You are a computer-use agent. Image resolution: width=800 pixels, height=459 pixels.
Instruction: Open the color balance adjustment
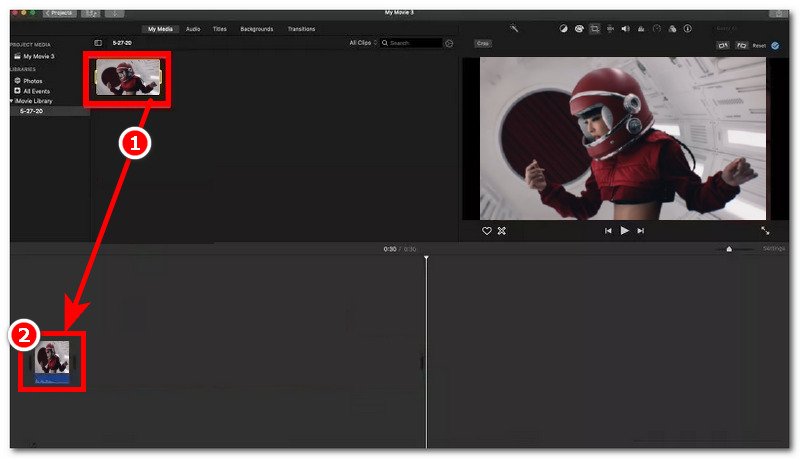pyautogui.click(x=563, y=29)
